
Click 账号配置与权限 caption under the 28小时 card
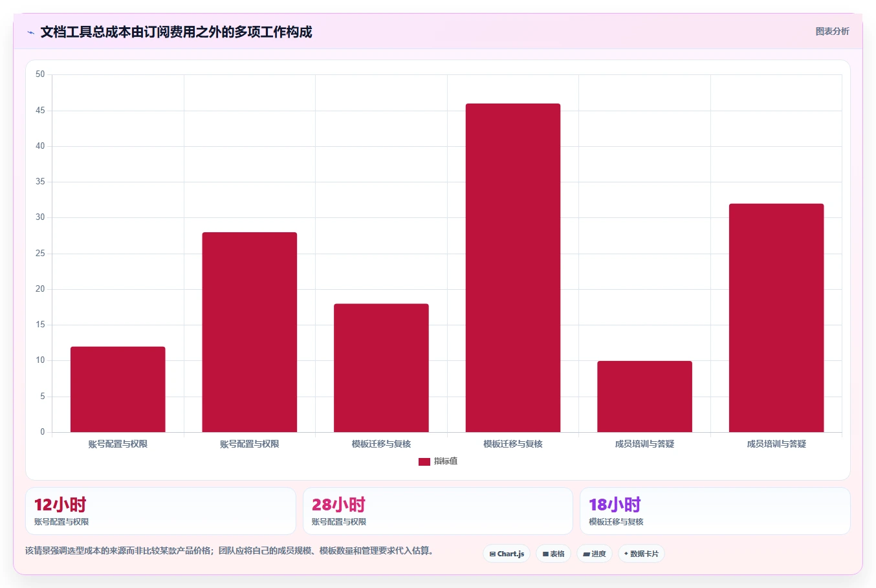[x=339, y=522]
